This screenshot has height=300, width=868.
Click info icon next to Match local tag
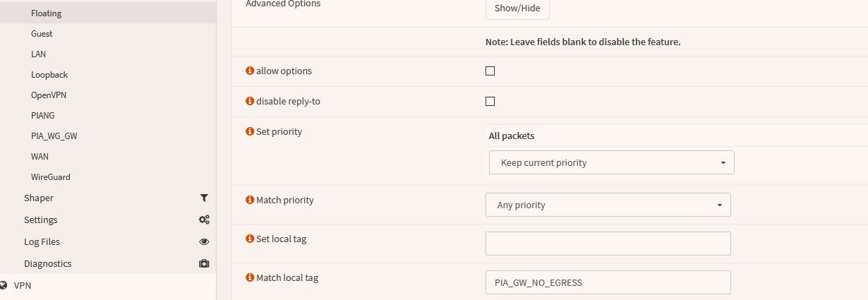250,278
